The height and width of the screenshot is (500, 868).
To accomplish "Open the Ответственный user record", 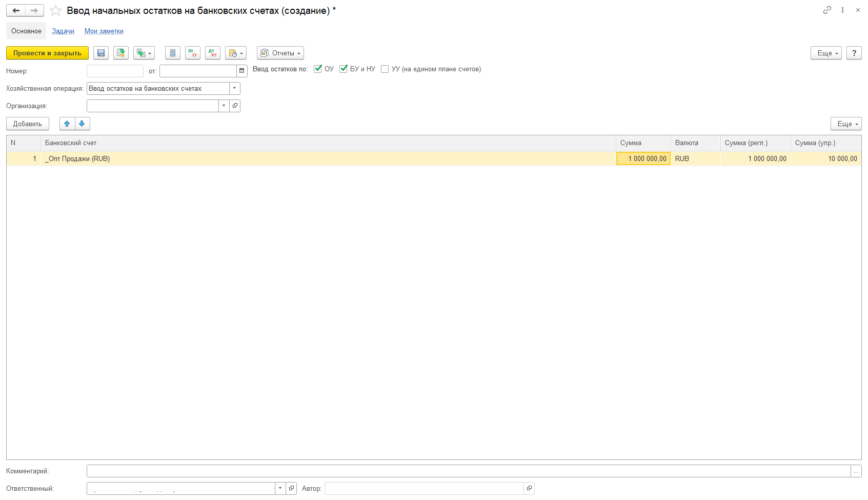I will click(x=292, y=488).
